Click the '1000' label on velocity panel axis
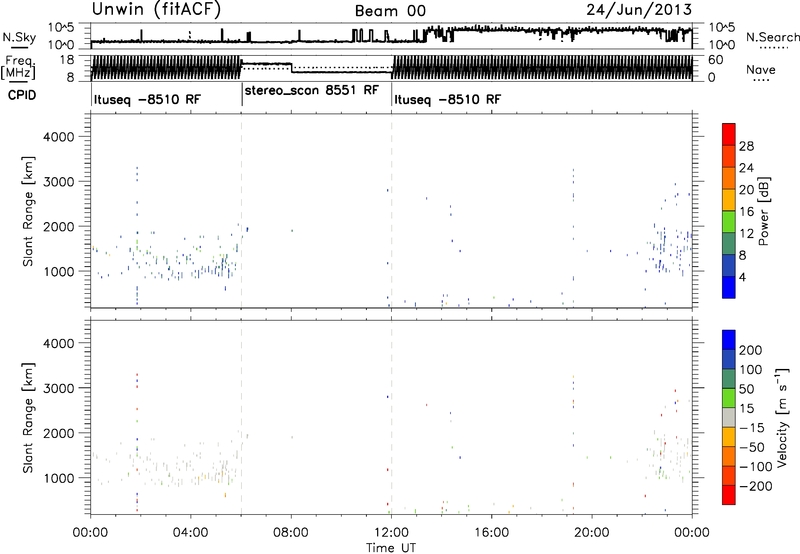Viewport: 800px width, 554px height. (x=58, y=478)
